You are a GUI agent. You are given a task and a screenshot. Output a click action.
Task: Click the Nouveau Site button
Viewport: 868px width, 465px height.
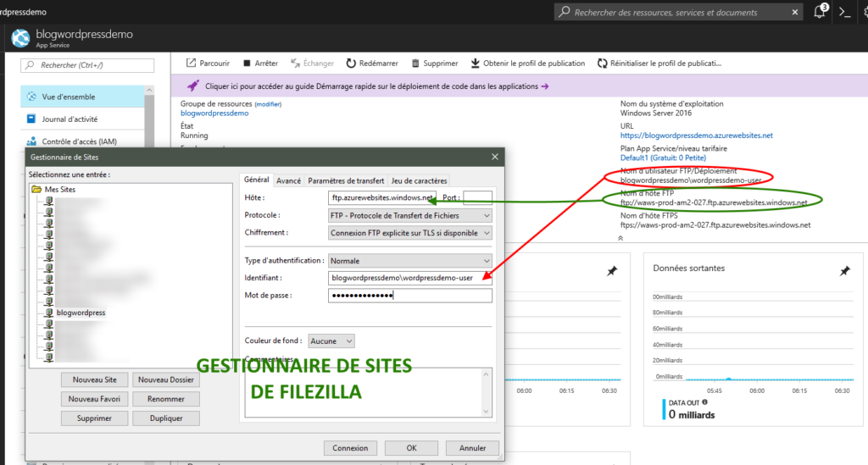95,379
